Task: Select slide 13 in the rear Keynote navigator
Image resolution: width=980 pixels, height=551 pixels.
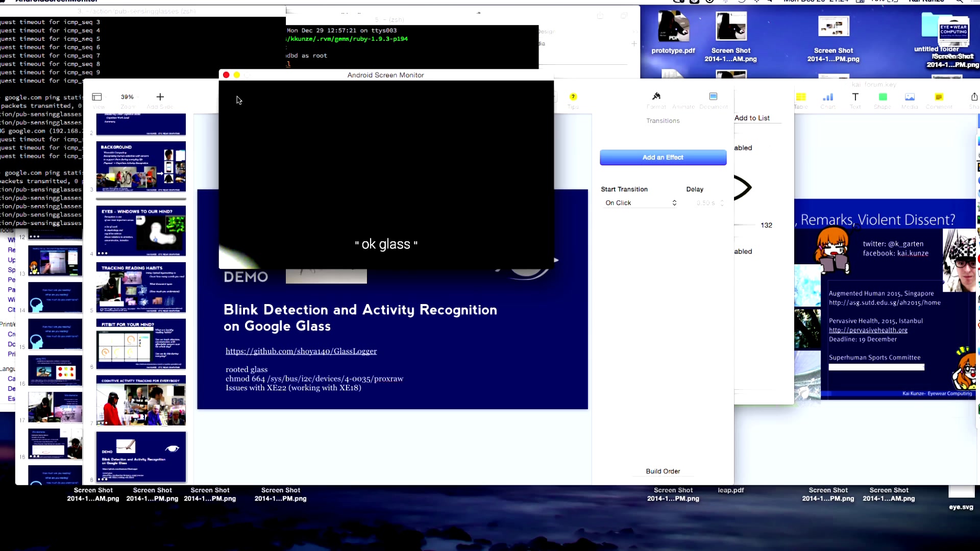Action: point(55,260)
